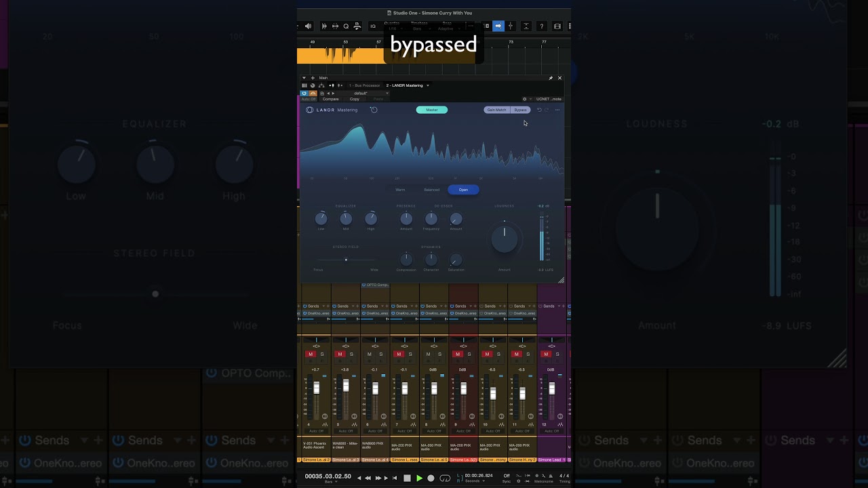Toggle the highlighted blue autoscroll arrow icon

tap(498, 26)
